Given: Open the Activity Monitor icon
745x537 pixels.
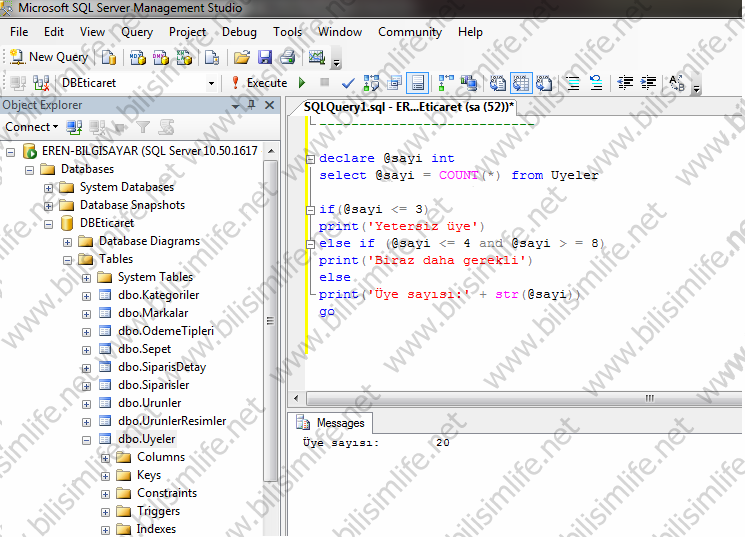Looking at the screenshot, I should click(x=316, y=58).
